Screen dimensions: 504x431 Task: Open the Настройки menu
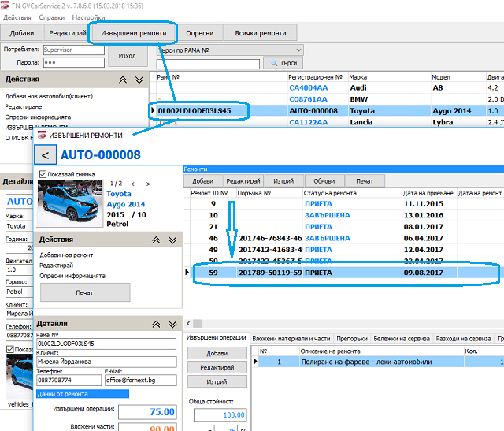(88, 17)
